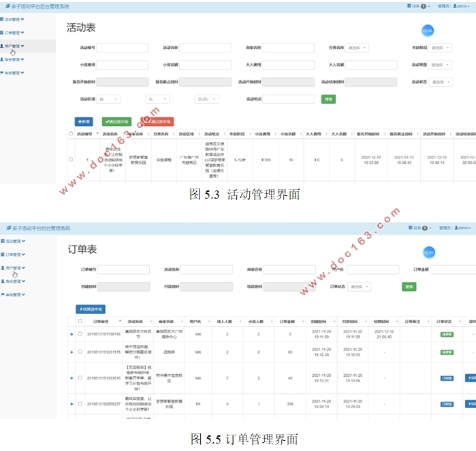This screenshot has width=476, height=451.
Task: Expand order row 2019513192856257 with plus icon
Action: click(x=72, y=404)
